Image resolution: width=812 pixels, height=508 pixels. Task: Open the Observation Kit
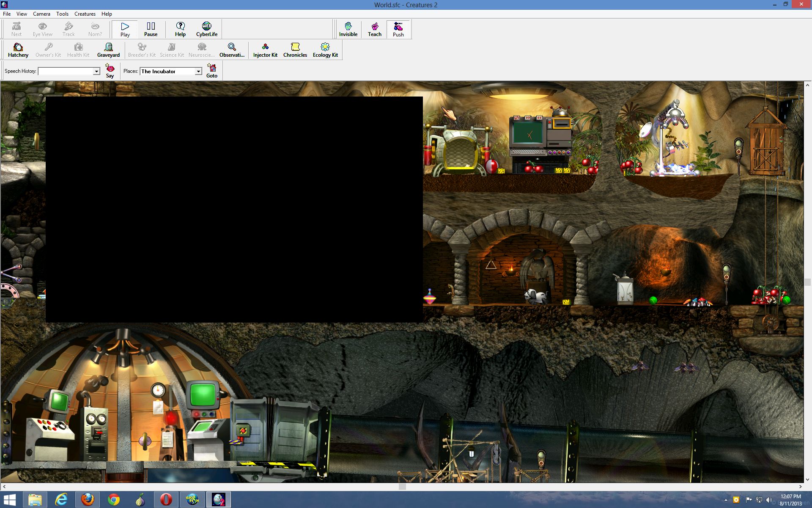pyautogui.click(x=232, y=50)
